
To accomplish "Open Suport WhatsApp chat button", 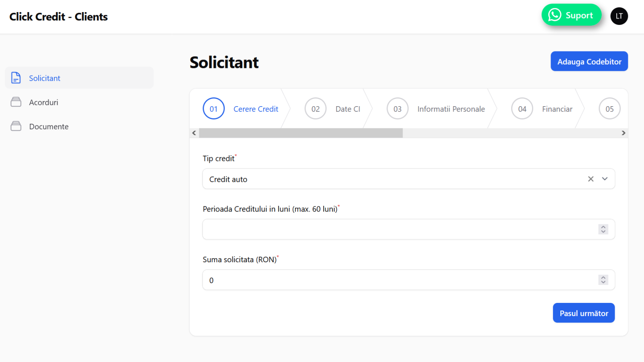I will (571, 15).
